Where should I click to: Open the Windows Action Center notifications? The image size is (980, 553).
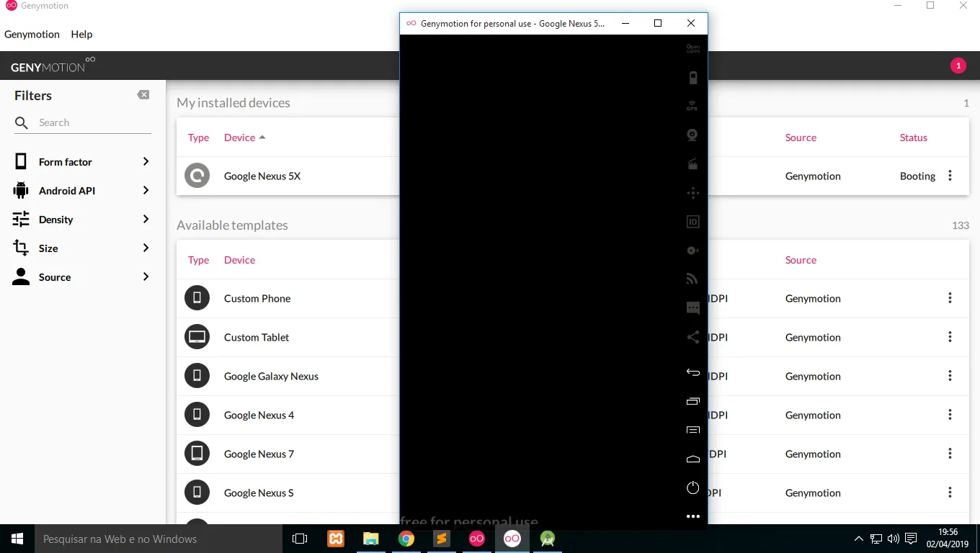click(911, 539)
